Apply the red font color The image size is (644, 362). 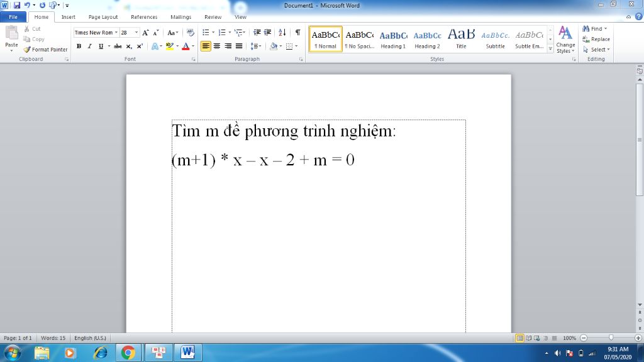(186, 47)
